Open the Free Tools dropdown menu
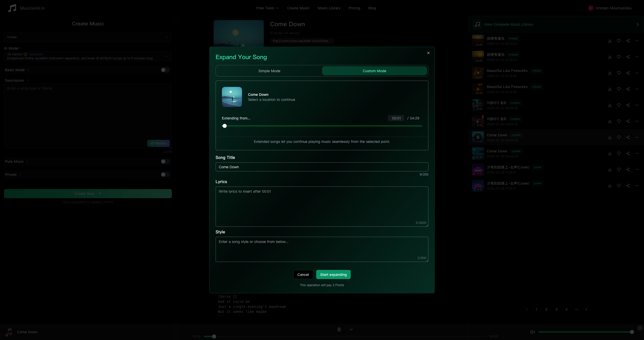The image size is (644, 340). point(267,8)
